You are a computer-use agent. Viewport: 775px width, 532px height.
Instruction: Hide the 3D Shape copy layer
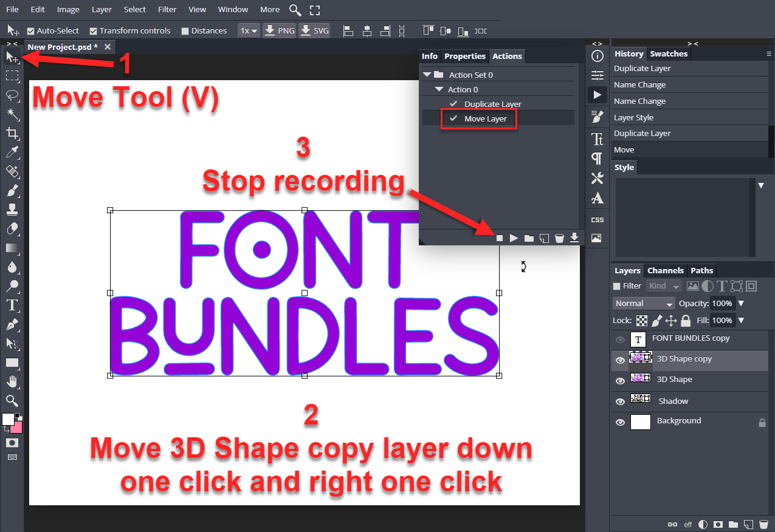coord(619,360)
